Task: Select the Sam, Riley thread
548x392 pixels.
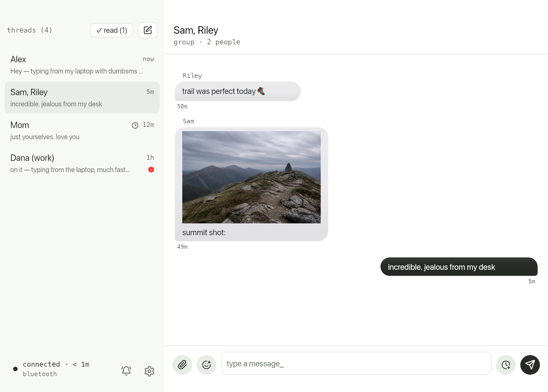Action: (82, 98)
